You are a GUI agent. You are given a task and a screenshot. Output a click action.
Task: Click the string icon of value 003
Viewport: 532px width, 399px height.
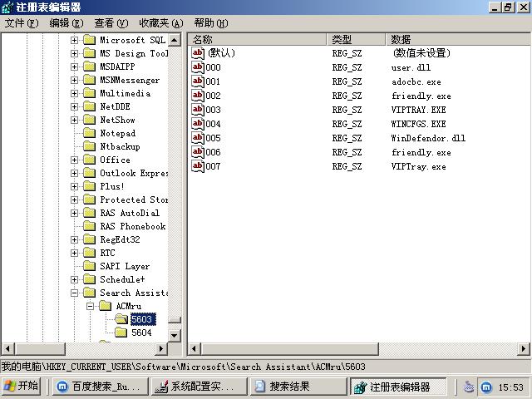pyautogui.click(x=198, y=110)
